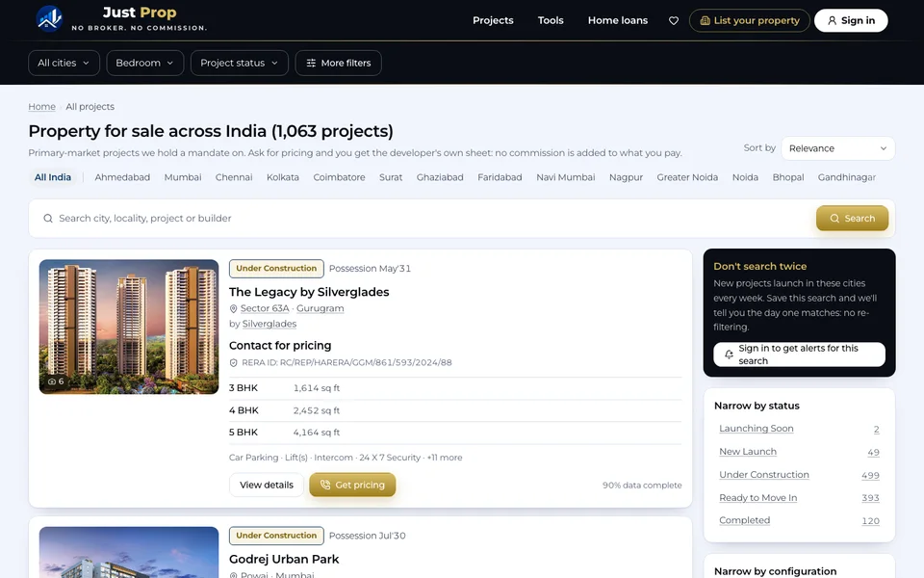This screenshot has width=924, height=578.
Task: Expand the Bedroom filter
Action: [145, 64]
